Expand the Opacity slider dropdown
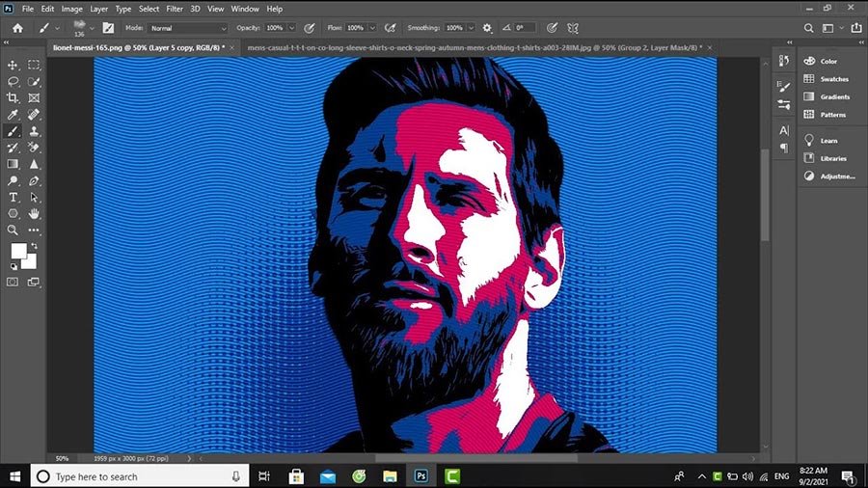 click(291, 28)
